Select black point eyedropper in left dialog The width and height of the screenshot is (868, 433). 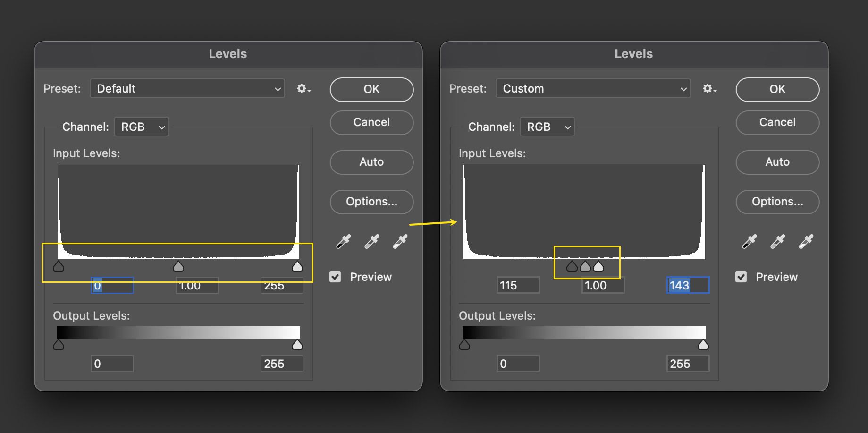344,241
